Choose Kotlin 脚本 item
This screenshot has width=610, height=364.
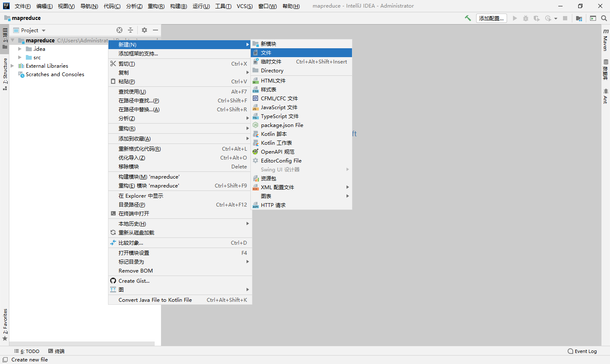[x=302, y=134]
